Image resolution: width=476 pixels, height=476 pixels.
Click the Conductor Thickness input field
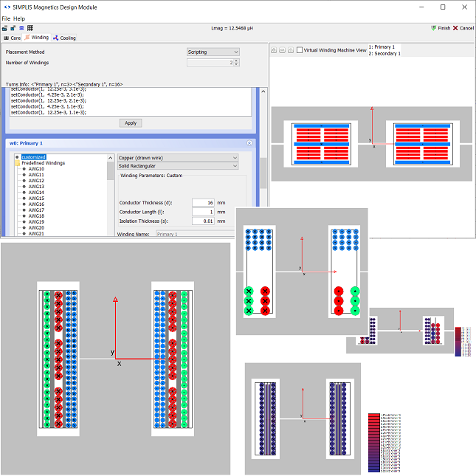(203, 202)
